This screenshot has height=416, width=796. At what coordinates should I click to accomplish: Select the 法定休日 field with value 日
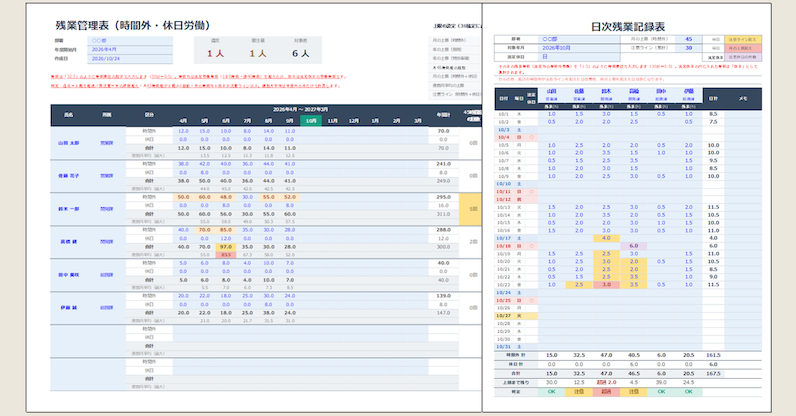click(x=579, y=57)
